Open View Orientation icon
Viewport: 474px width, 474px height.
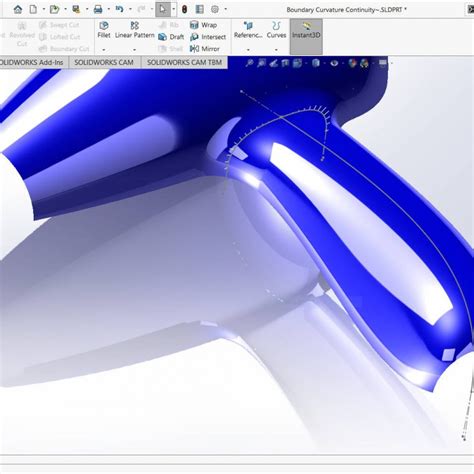[x=297, y=63]
